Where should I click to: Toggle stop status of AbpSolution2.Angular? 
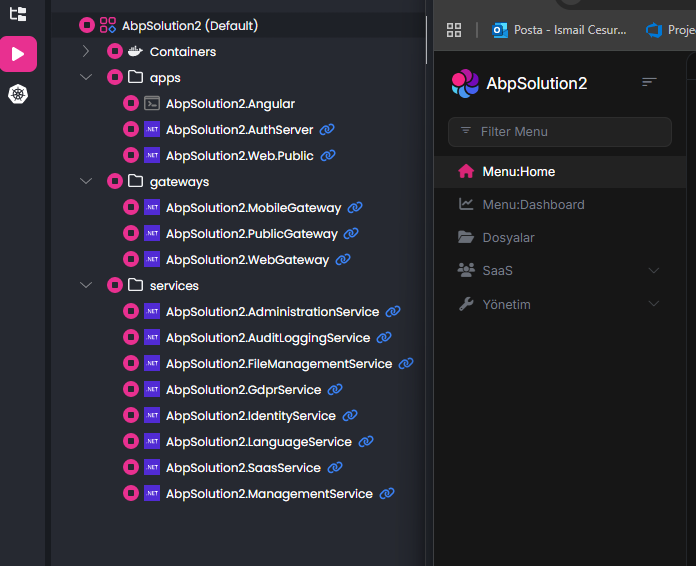pos(130,103)
